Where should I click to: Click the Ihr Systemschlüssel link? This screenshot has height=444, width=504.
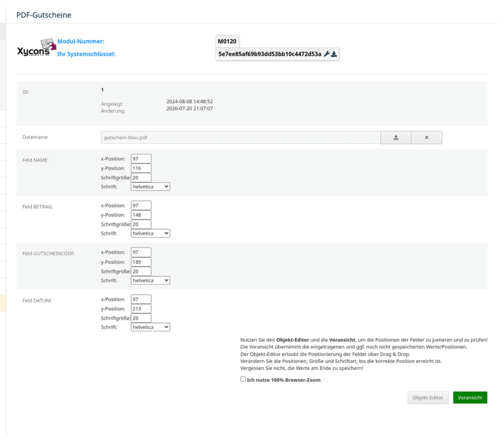click(x=86, y=54)
